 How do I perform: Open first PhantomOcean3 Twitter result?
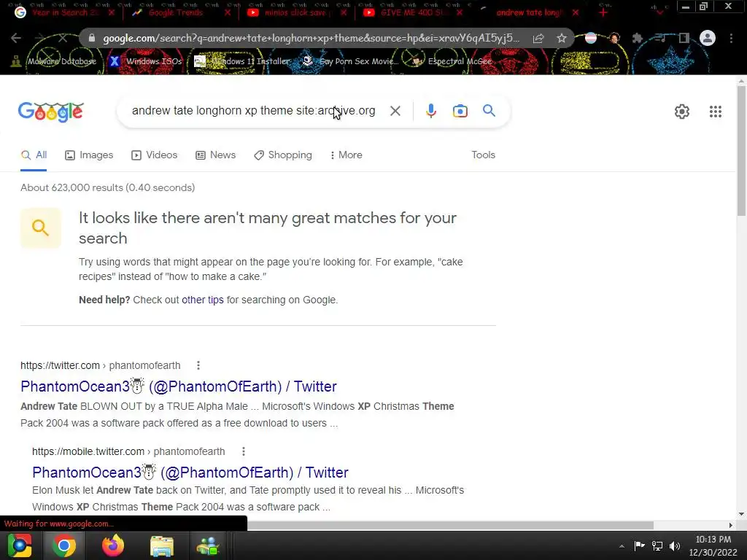coord(179,386)
